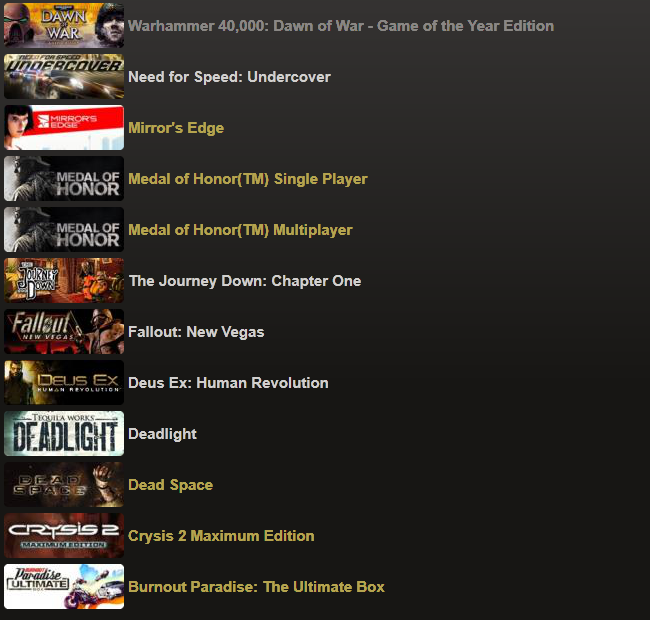Click The Journey Down banner thumbnail
The width and height of the screenshot is (650, 620).
64,280
